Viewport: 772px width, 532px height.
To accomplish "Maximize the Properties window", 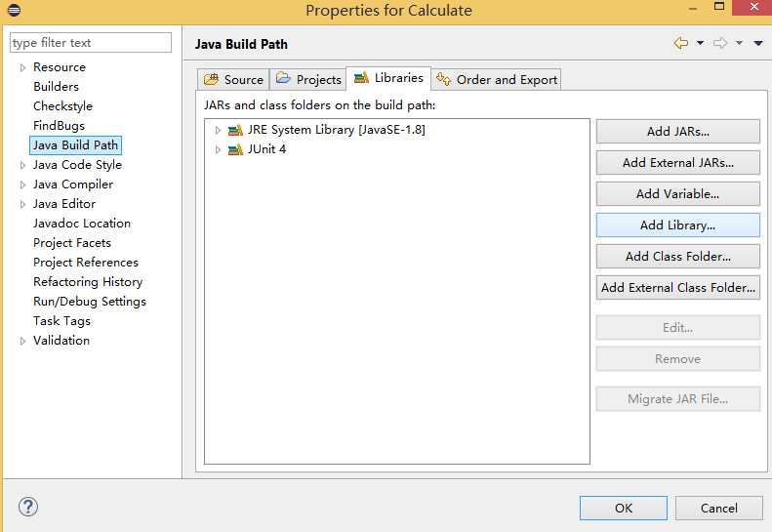I will (719, 7).
